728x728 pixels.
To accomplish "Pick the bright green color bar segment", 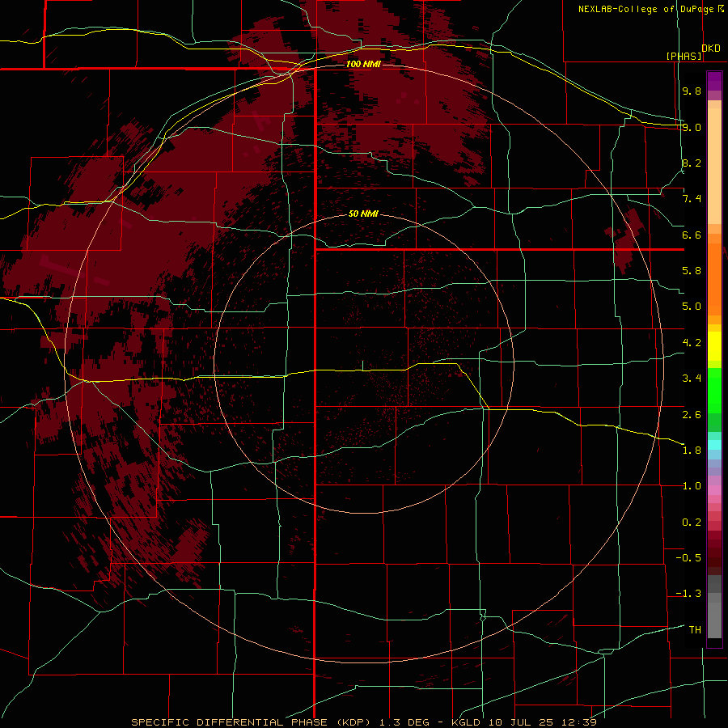I will tap(714, 391).
